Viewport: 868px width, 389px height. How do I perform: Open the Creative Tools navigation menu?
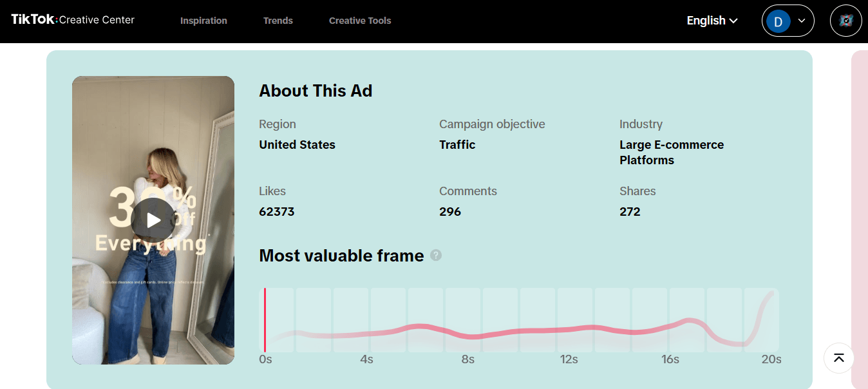(x=360, y=21)
